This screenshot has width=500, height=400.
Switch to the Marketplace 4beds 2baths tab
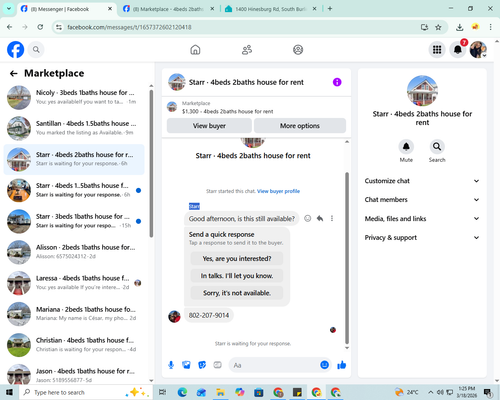168,9
